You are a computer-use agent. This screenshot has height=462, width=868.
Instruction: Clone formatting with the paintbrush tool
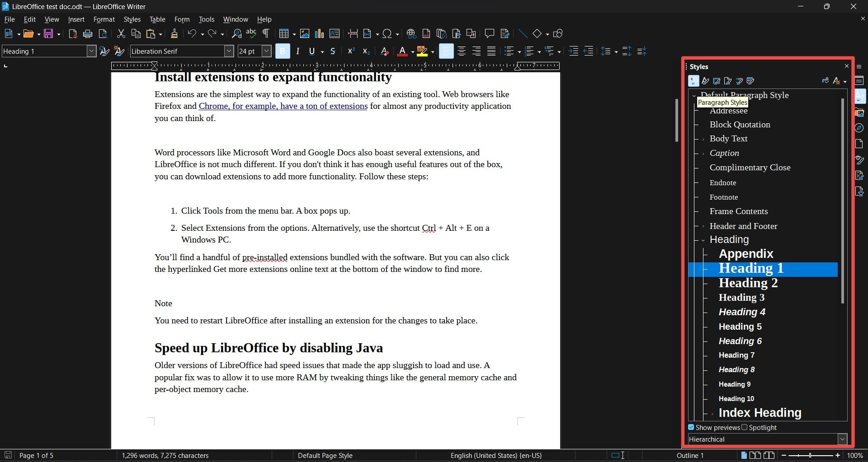click(x=174, y=33)
